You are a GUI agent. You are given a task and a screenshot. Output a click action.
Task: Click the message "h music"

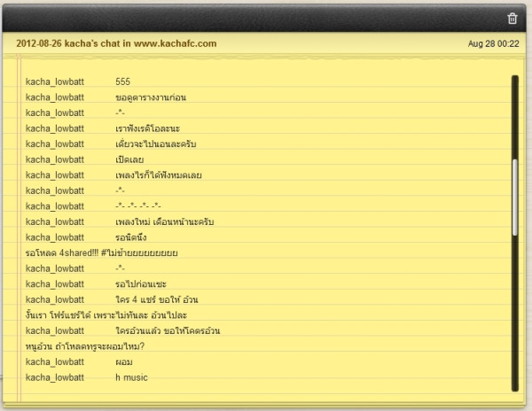[x=131, y=377]
